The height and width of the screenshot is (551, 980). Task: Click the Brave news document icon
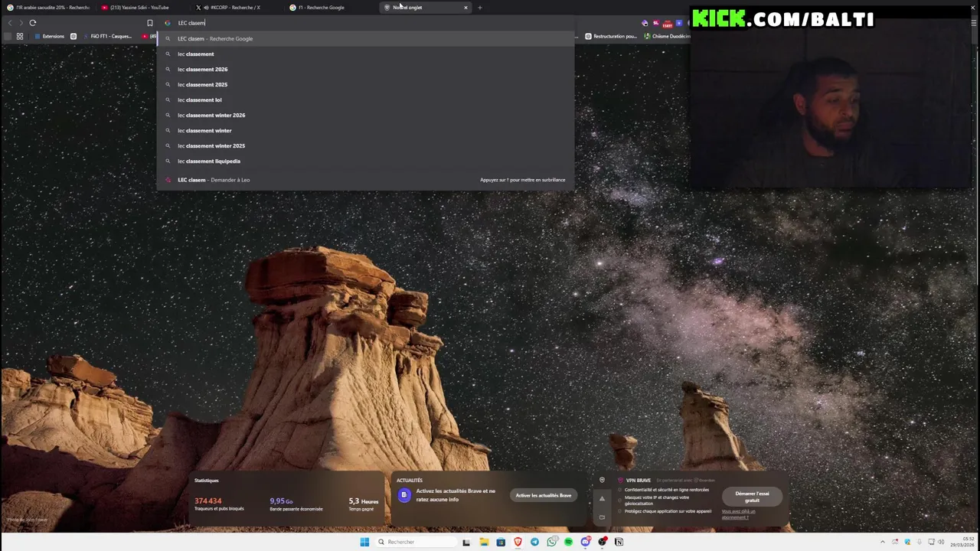(404, 495)
